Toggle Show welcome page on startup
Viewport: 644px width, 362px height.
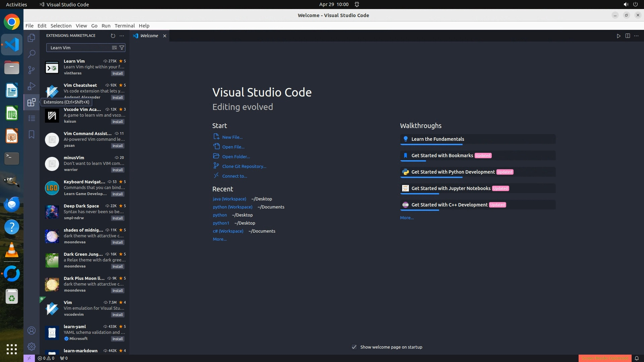pos(354,347)
